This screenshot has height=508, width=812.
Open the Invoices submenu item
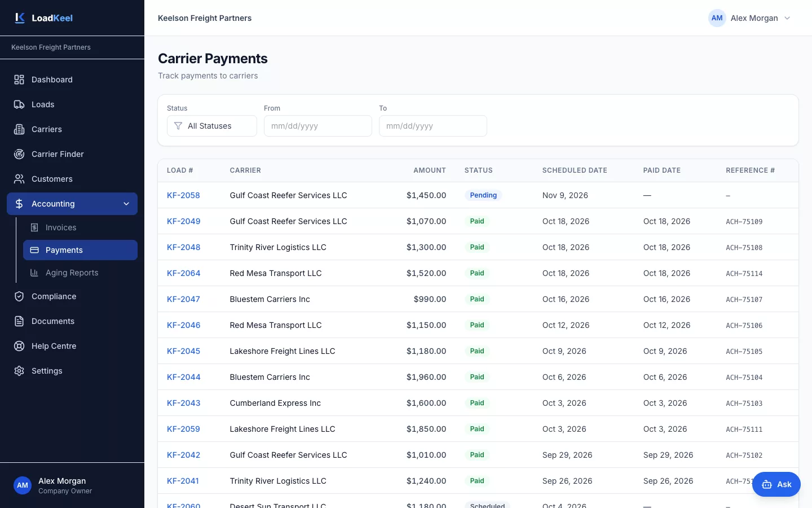pyautogui.click(x=80, y=227)
